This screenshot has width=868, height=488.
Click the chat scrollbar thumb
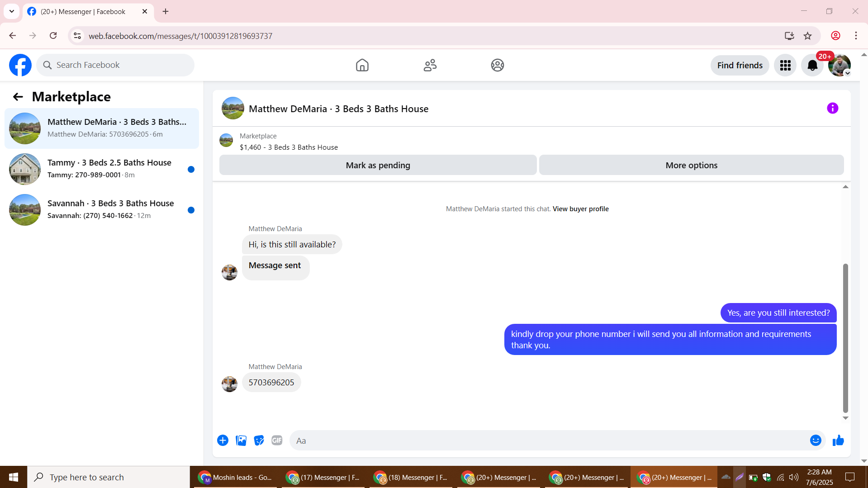[x=845, y=338]
